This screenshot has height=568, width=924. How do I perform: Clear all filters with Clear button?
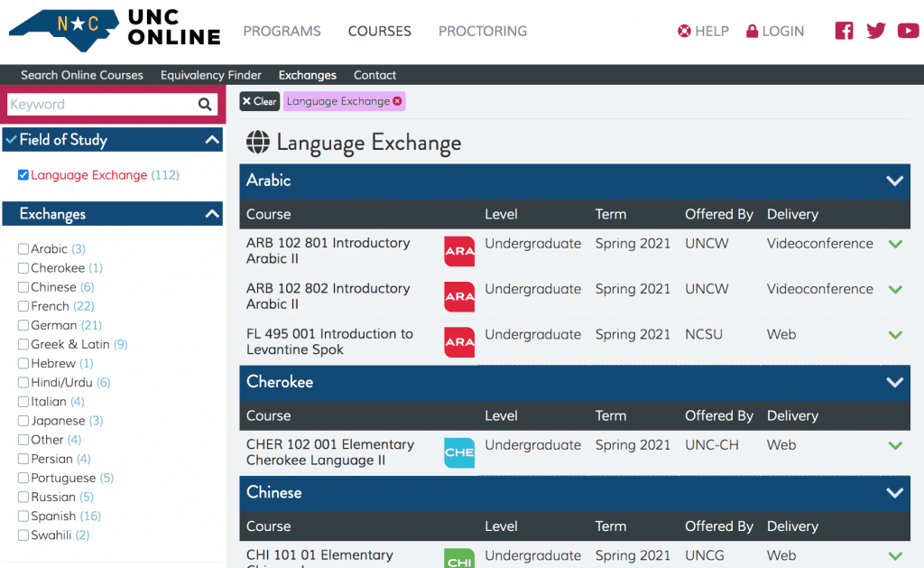[259, 101]
